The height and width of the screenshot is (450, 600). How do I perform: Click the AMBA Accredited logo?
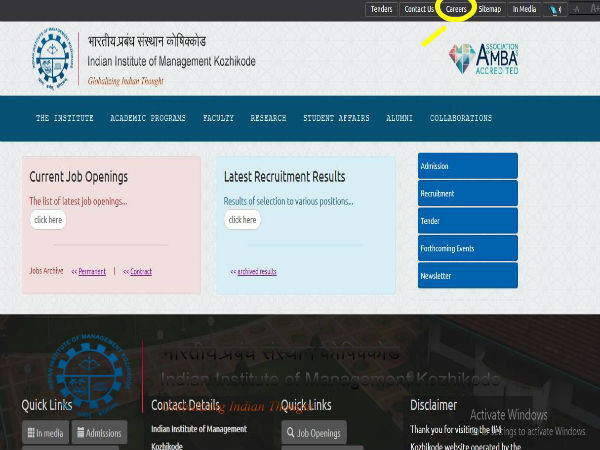[484, 59]
